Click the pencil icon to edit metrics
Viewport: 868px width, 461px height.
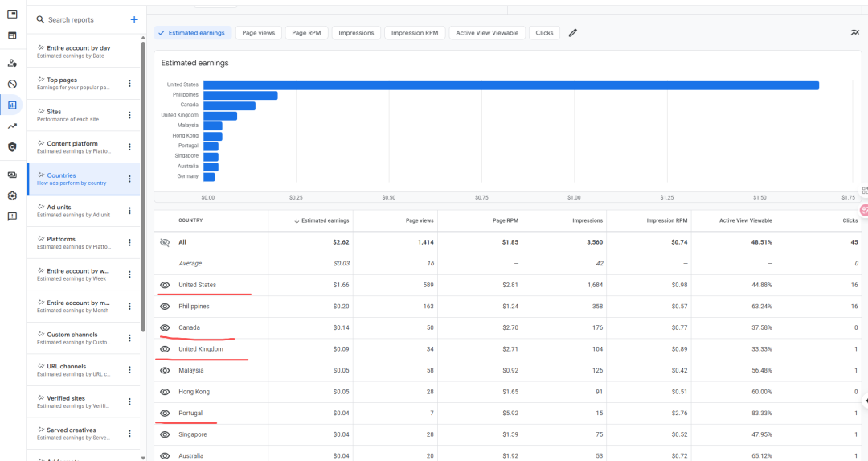[x=573, y=33]
